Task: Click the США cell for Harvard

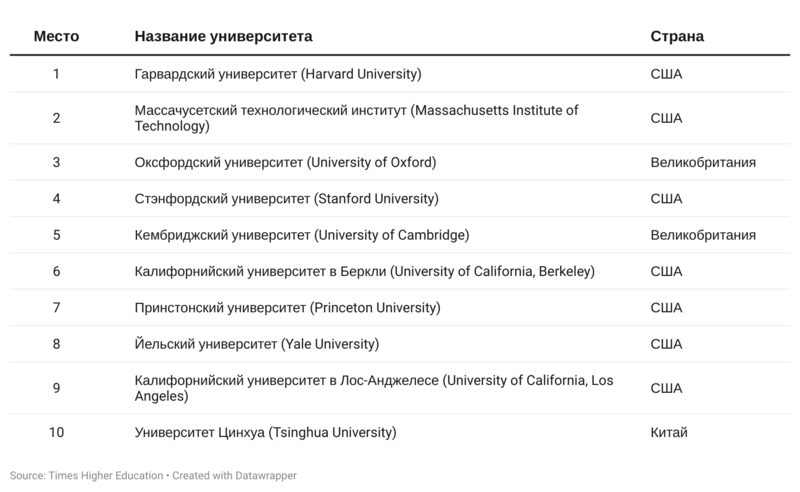Action: [x=666, y=74]
